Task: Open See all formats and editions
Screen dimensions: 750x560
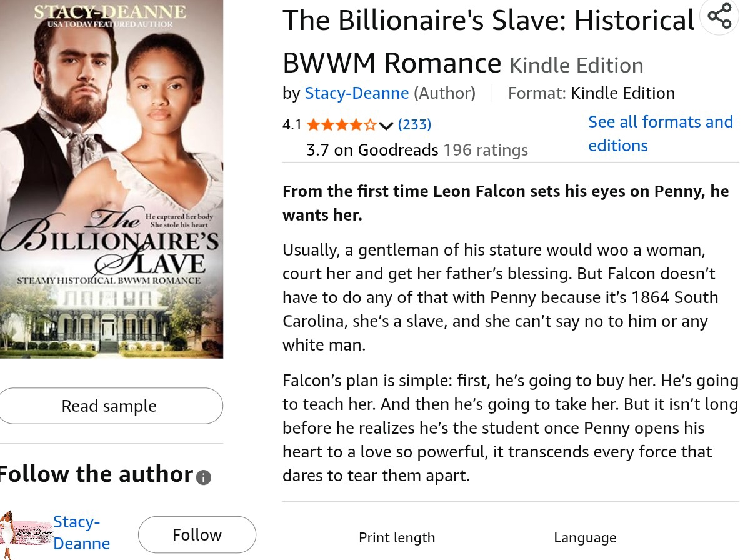Action: (660, 133)
